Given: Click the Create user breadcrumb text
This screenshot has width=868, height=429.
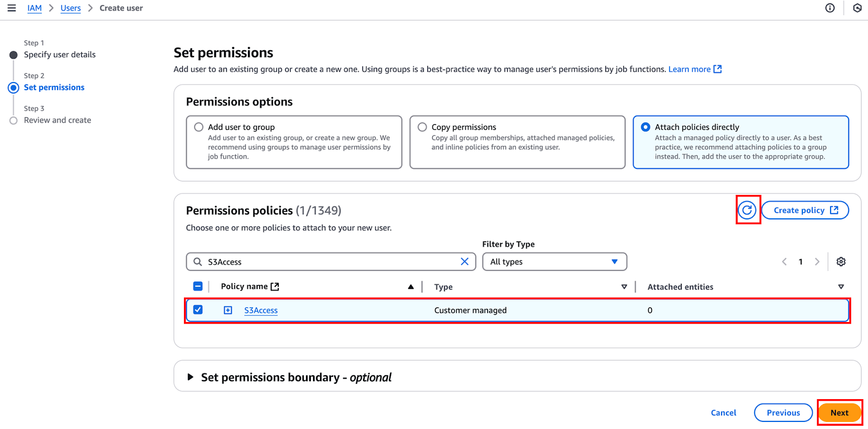Looking at the screenshot, I should pos(122,8).
